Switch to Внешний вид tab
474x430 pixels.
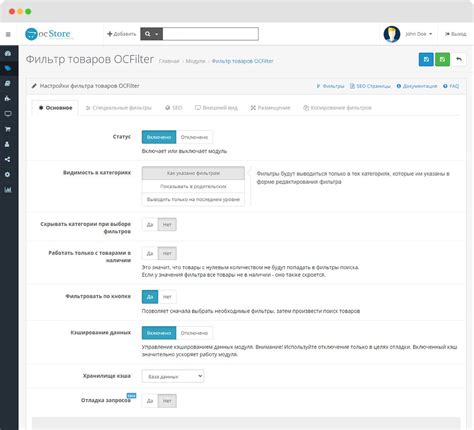coord(216,108)
